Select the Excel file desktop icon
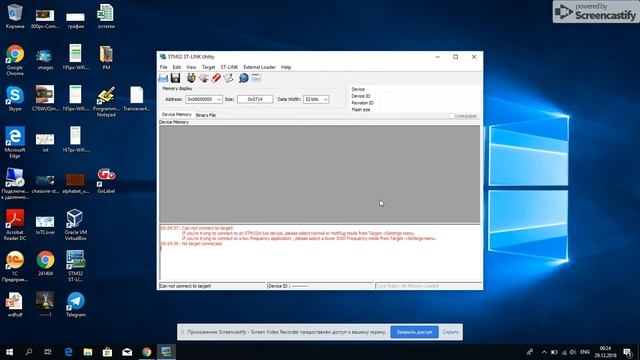This screenshot has width=640, height=360. [x=106, y=16]
